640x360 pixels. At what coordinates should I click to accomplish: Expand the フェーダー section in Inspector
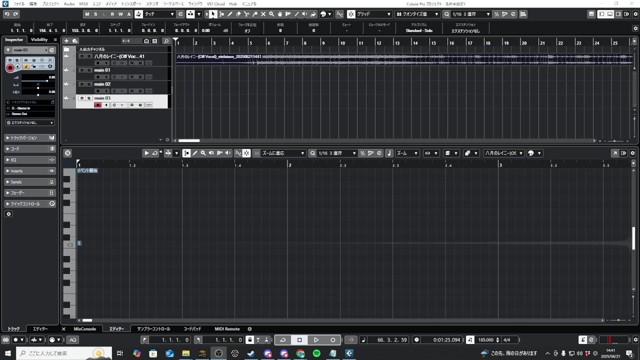point(30,193)
